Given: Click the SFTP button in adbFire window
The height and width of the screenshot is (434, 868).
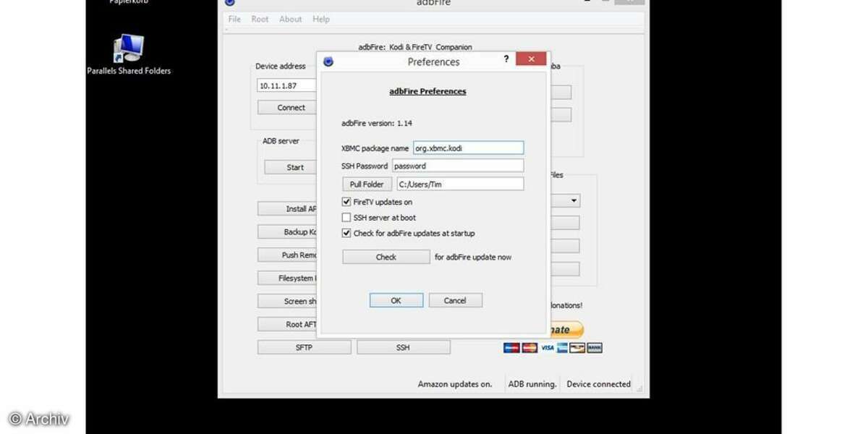Looking at the screenshot, I should (x=304, y=347).
